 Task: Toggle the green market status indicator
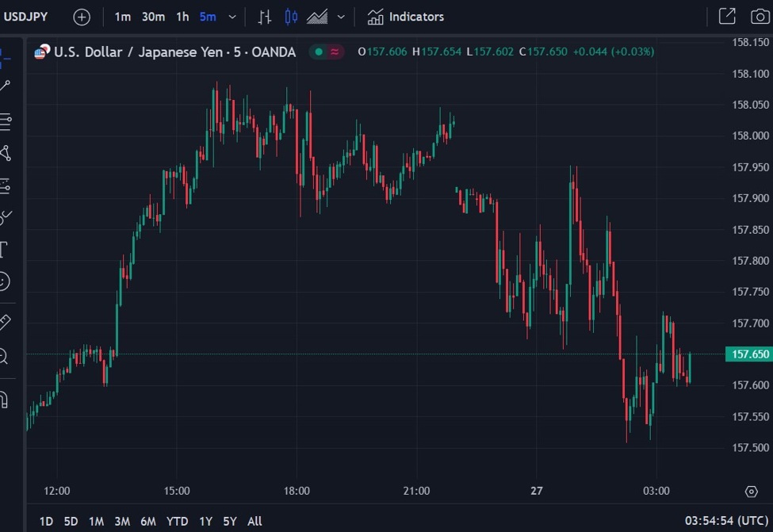318,52
